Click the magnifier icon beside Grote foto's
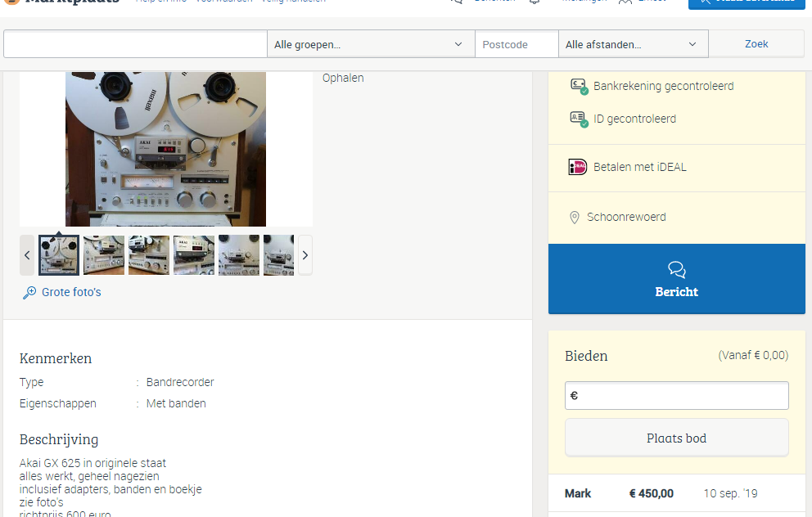The height and width of the screenshot is (517, 812). click(29, 293)
